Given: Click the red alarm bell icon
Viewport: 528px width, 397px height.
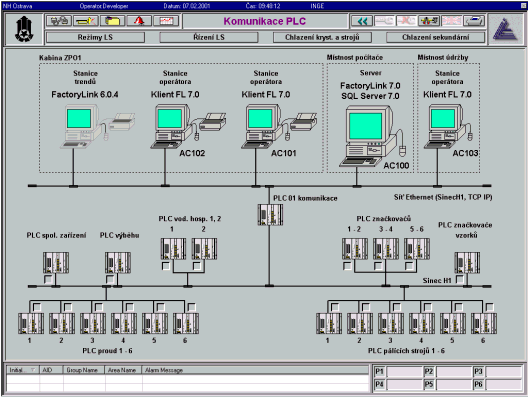Looking at the screenshot, I should click(x=139, y=21).
